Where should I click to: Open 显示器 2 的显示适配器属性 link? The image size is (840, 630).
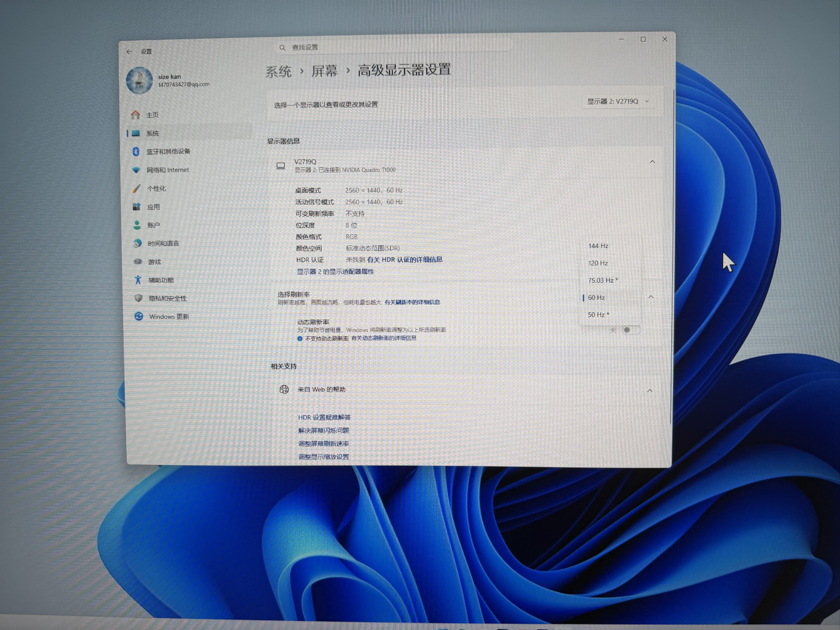335,272
